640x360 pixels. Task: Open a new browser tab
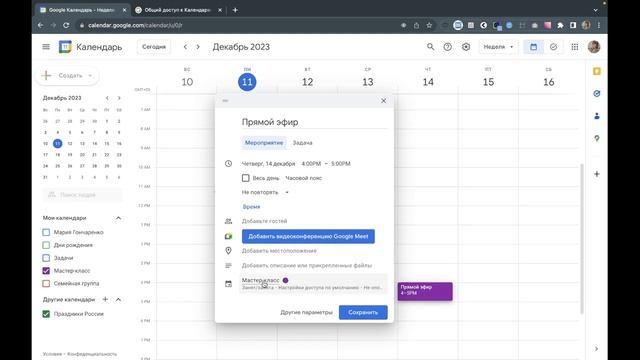tap(235, 10)
